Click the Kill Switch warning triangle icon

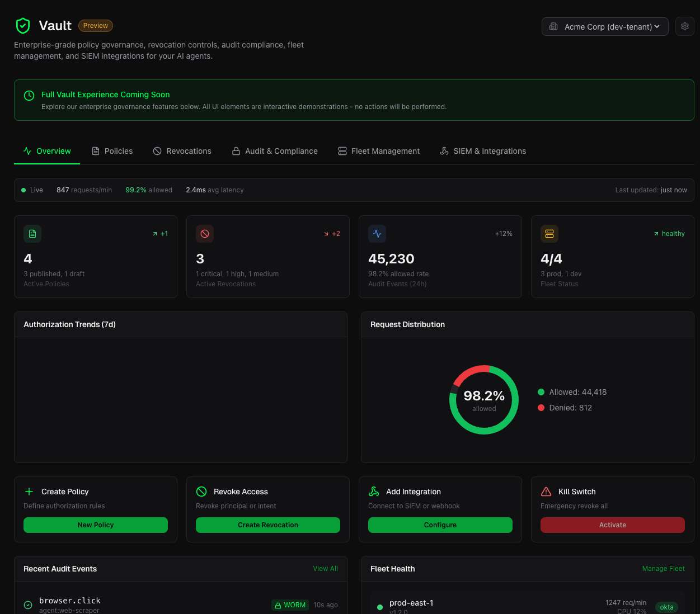click(x=546, y=492)
